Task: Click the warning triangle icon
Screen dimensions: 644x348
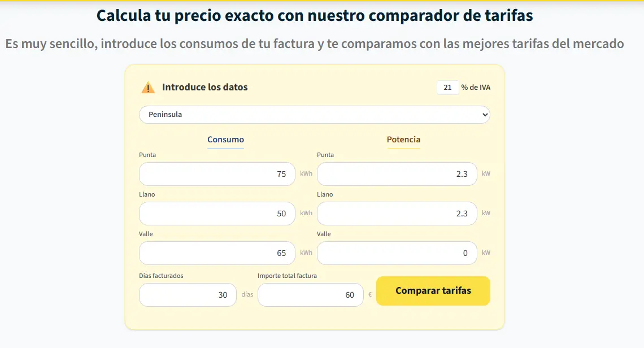Action: pyautogui.click(x=147, y=87)
